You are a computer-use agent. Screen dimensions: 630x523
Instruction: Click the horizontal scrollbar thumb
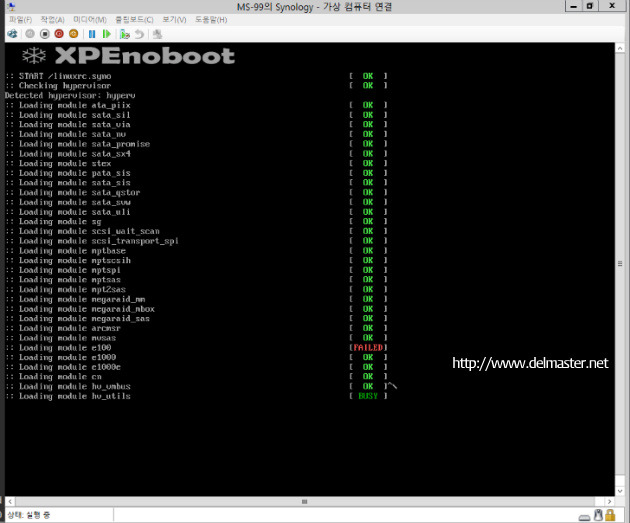pyautogui.click(x=305, y=501)
